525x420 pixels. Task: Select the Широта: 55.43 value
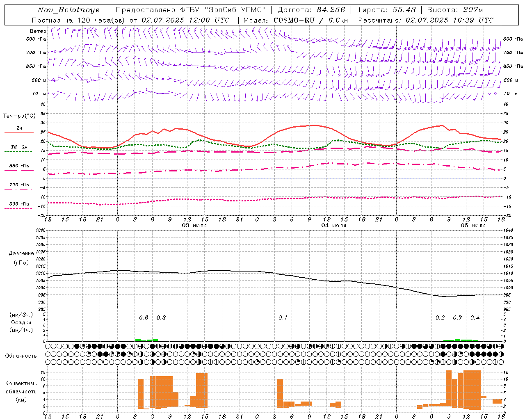(386, 10)
